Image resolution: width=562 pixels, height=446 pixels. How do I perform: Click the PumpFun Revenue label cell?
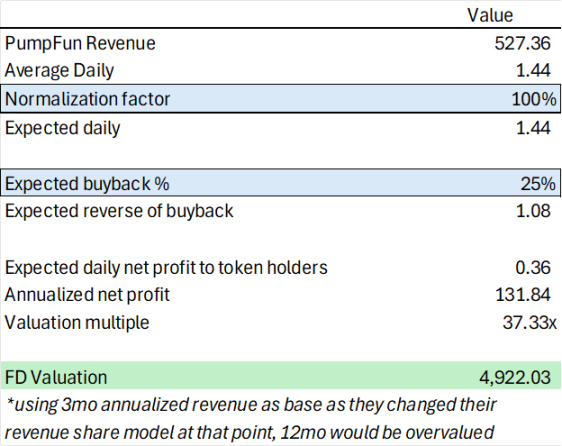click(80, 43)
